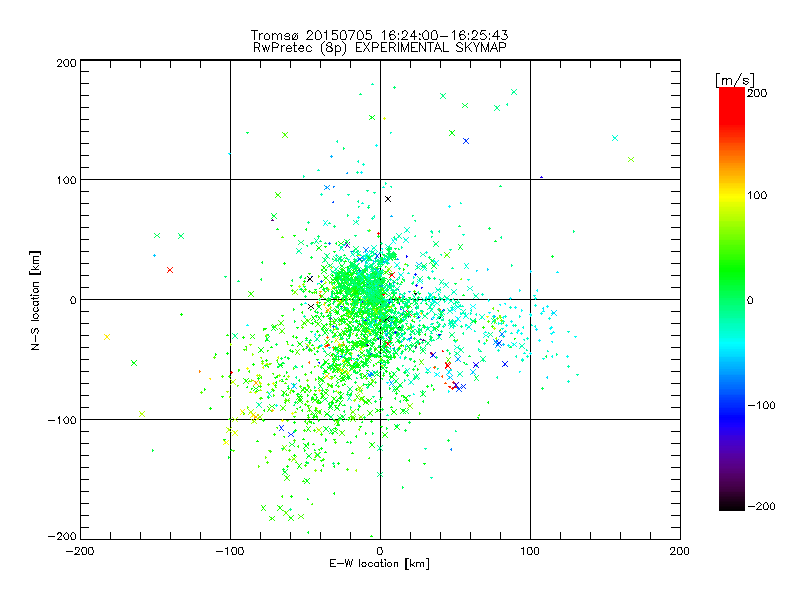Click the N-S axis tick label "0"

pyautogui.click(x=73, y=300)
